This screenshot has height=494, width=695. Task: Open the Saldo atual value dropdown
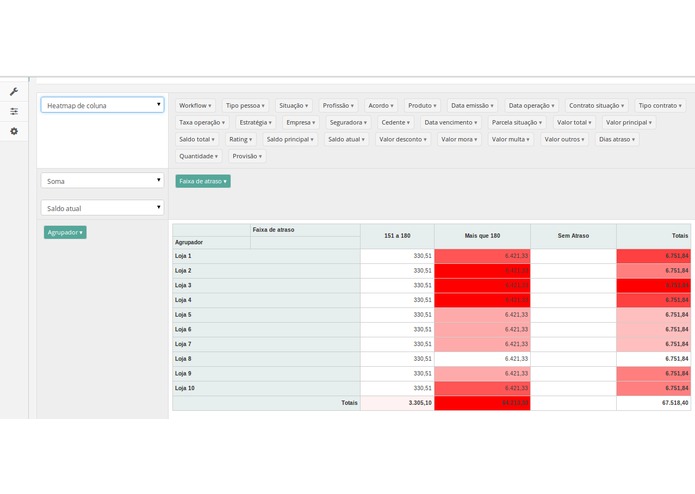point(102,208)
